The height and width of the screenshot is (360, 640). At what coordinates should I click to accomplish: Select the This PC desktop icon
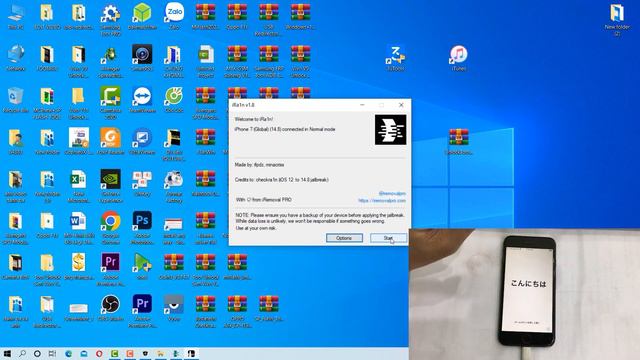pyautogui.click(x=16, y=16)
